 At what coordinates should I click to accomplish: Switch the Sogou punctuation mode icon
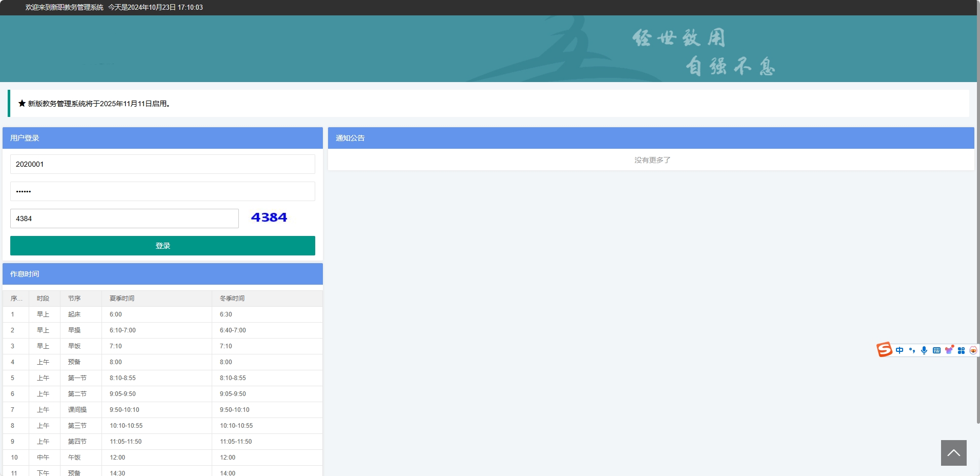[912, 350]
